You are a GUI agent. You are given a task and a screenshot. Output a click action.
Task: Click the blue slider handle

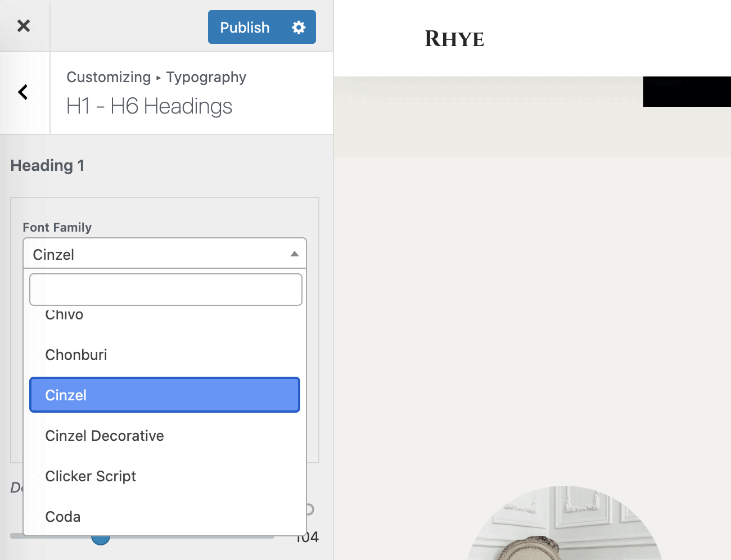click(x=101, y=540)
